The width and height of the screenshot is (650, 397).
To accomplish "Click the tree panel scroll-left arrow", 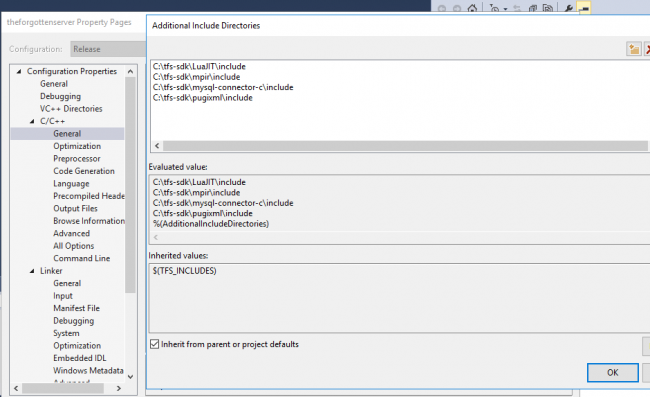I will (16, 388).
